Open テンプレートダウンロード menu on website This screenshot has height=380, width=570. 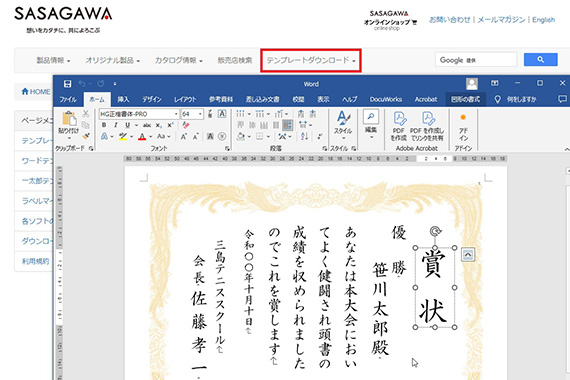(x=311, y=60)
